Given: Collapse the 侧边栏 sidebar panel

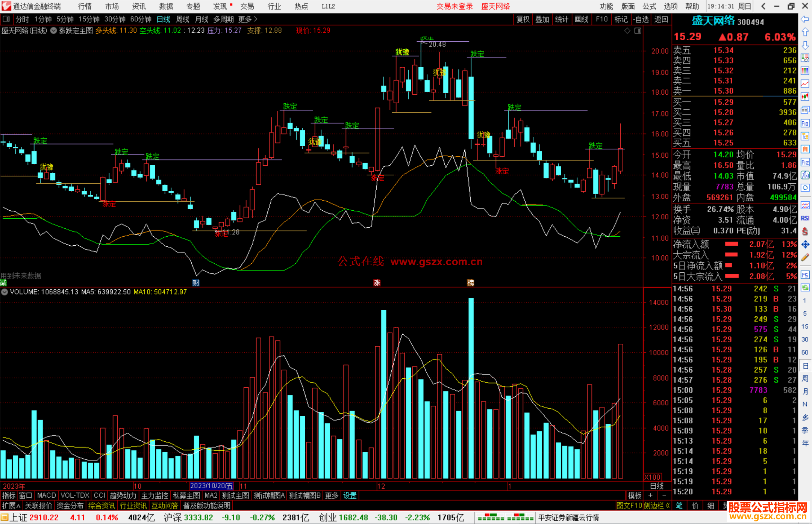Looking at the screenshot, I should (x=657, y=506).
